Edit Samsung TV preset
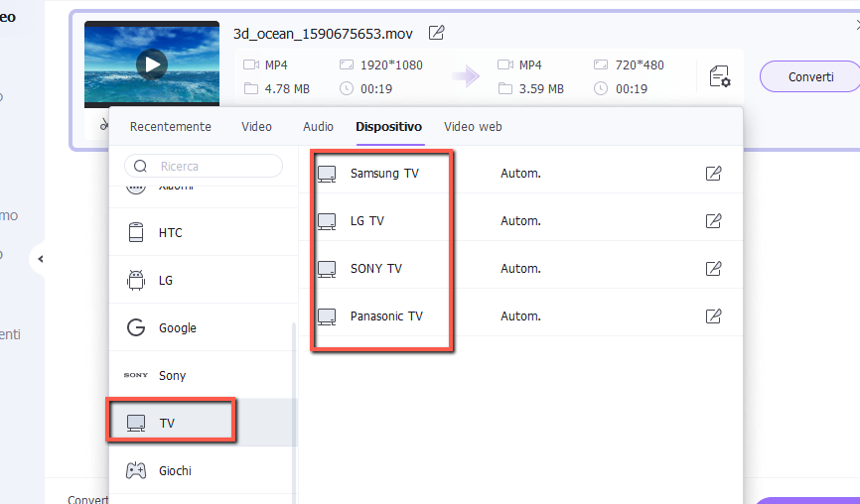The width and height of the screenshot is (860, 504). 713,174
